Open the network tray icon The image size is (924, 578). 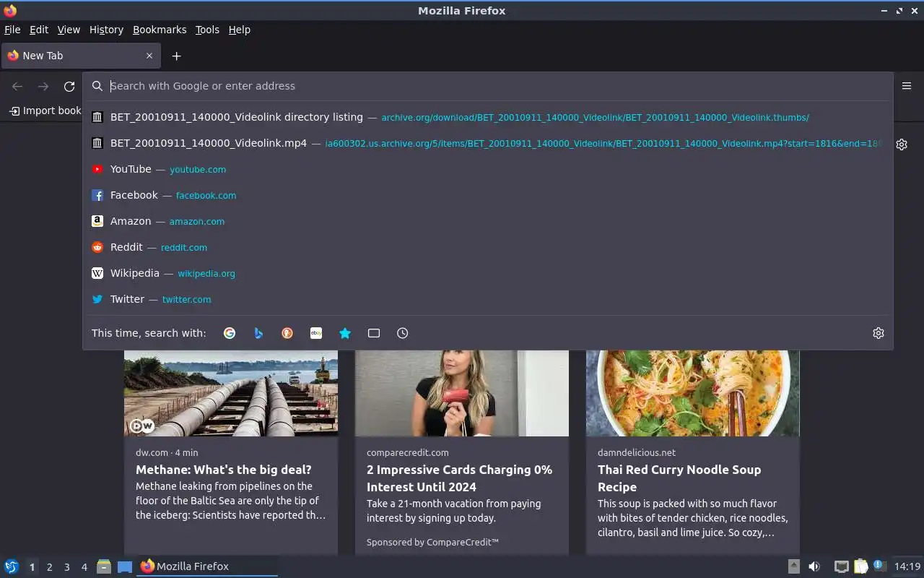(841, 566)
